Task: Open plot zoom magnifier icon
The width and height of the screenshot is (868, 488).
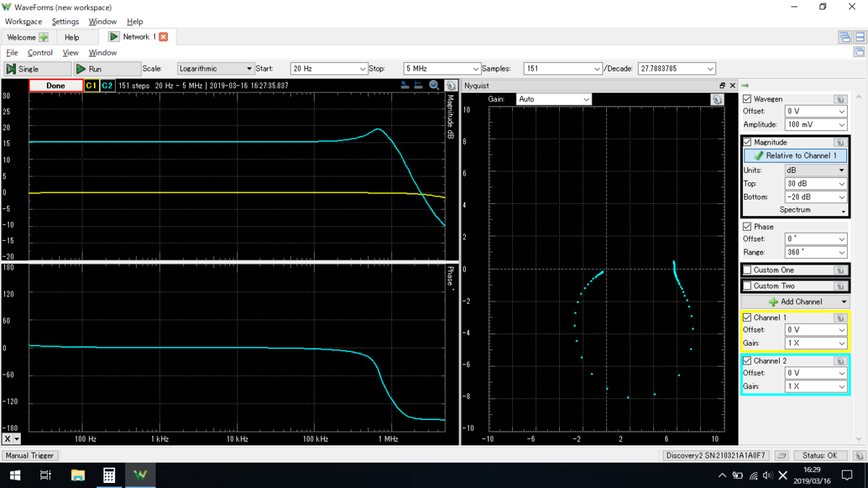Action: click(434, 85)
